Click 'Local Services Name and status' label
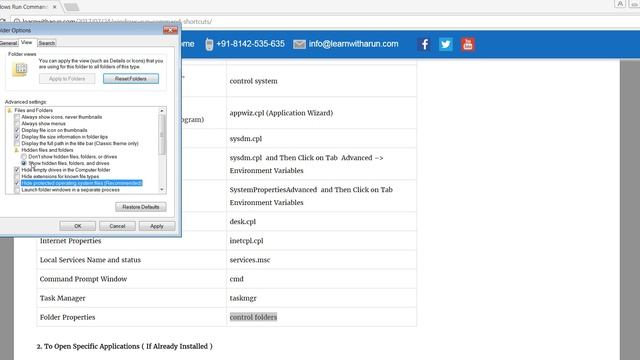Viewport: 640px width, 360px height. pos(90,260)
